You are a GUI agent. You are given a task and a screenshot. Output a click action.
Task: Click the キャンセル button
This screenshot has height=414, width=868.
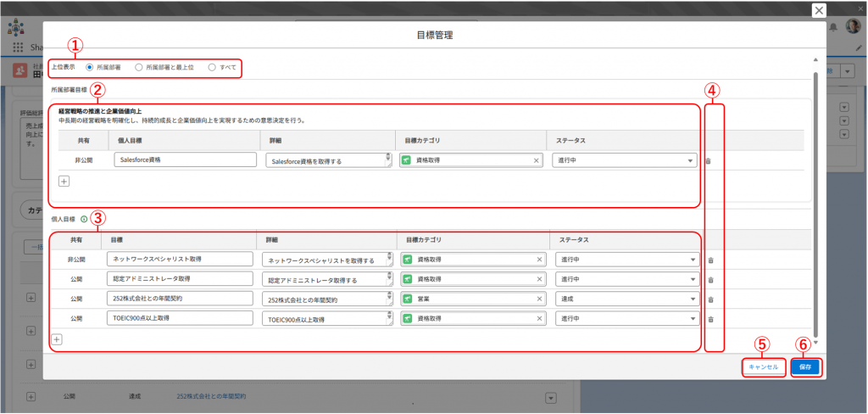click(762, 366)
